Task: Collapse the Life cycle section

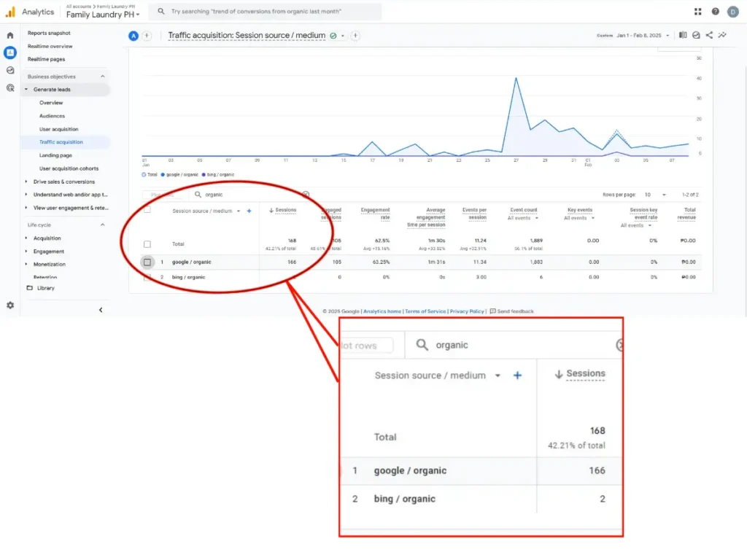Action: (102, 225)
